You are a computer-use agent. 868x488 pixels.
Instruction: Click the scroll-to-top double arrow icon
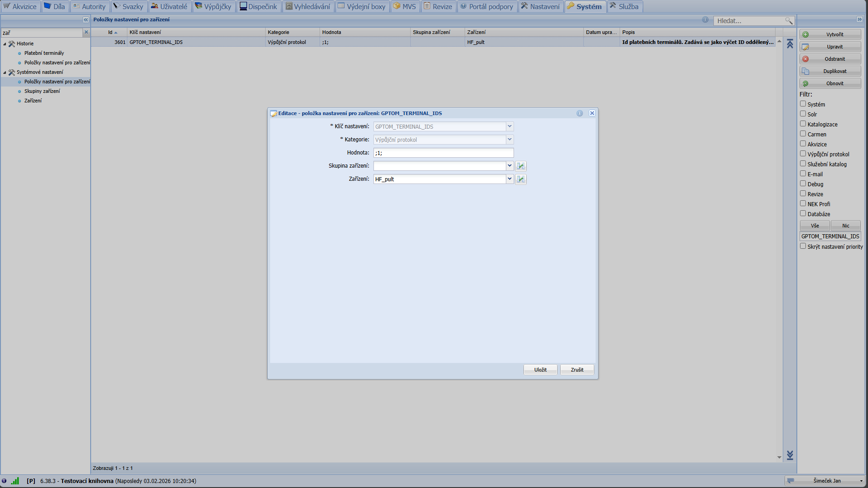coord(790,44)
